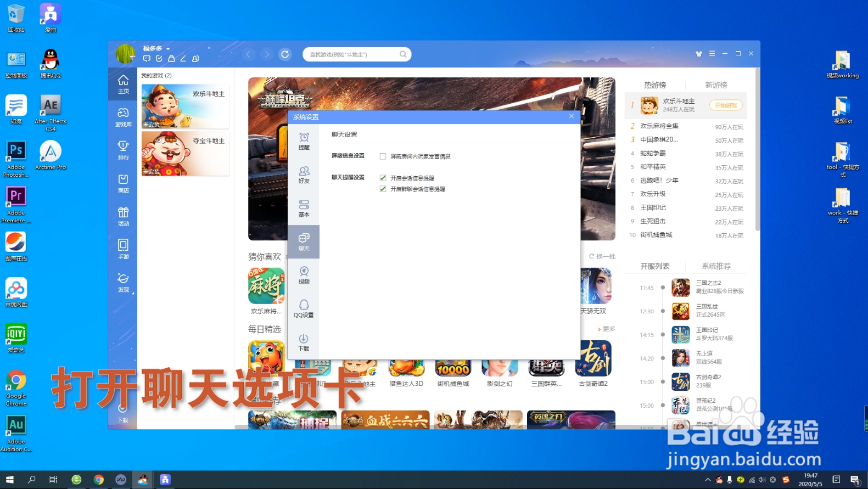Open 欢乐麻将 game icon
The height and width of the screenshot is (489, 868).
click(x=266, y=286)
